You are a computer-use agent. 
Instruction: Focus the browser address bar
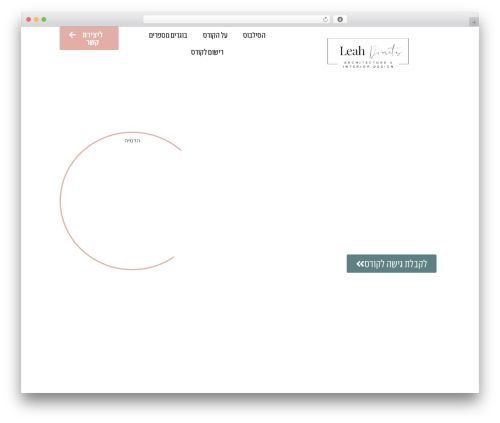[233, 20]
